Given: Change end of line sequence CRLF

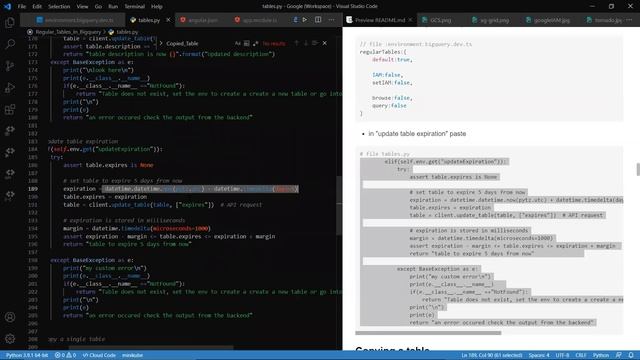Looking at the screenshot, I should coord(580,355).
